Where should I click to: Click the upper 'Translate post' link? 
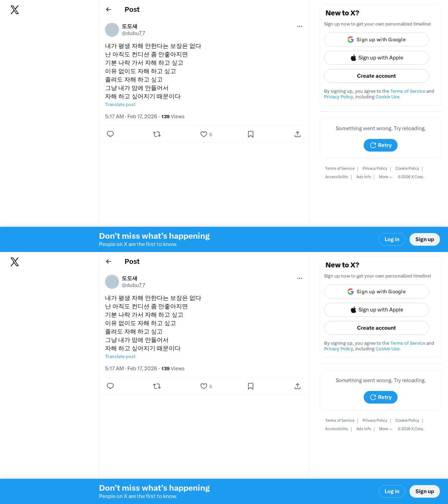[120, 105]
